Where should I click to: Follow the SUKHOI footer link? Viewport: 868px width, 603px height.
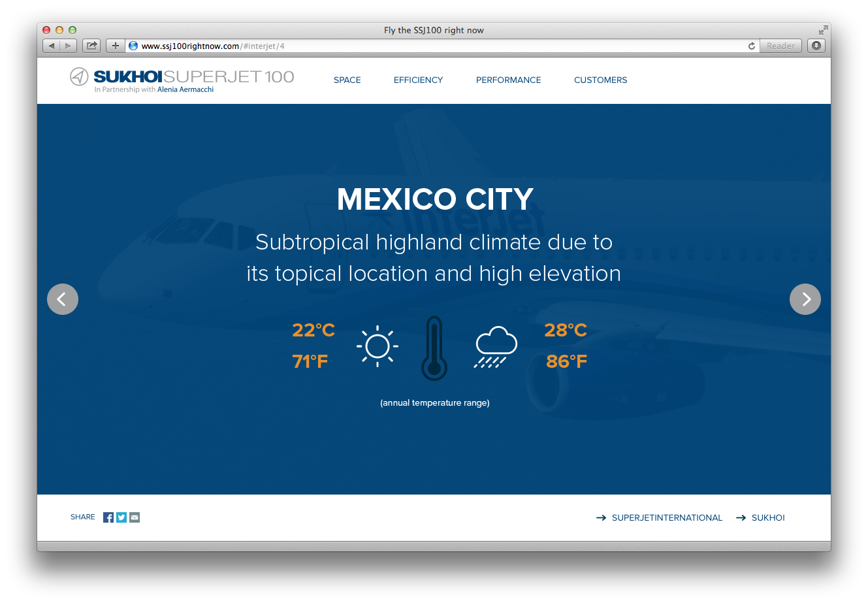tap(767, 517)
